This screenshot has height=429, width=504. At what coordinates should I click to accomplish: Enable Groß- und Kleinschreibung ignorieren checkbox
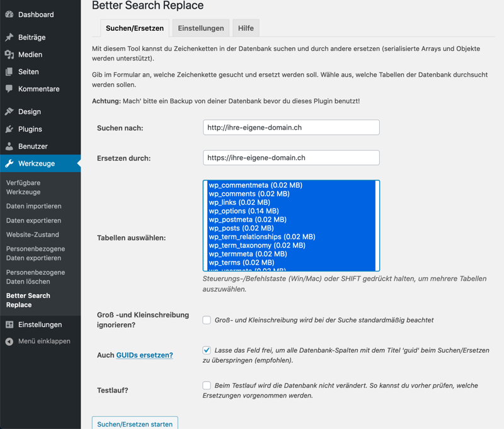207,320
